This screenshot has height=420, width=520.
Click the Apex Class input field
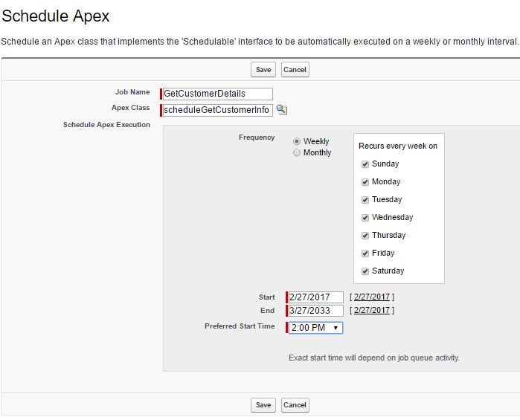217,110
